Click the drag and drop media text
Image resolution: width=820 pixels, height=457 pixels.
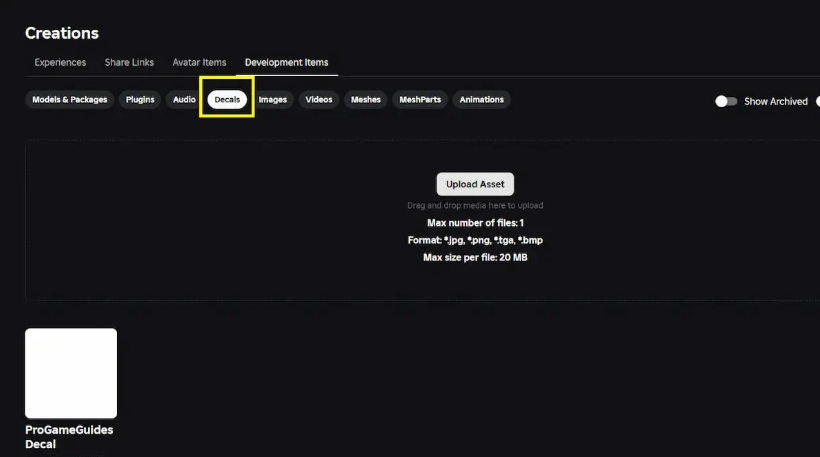[x=475, y=205]
